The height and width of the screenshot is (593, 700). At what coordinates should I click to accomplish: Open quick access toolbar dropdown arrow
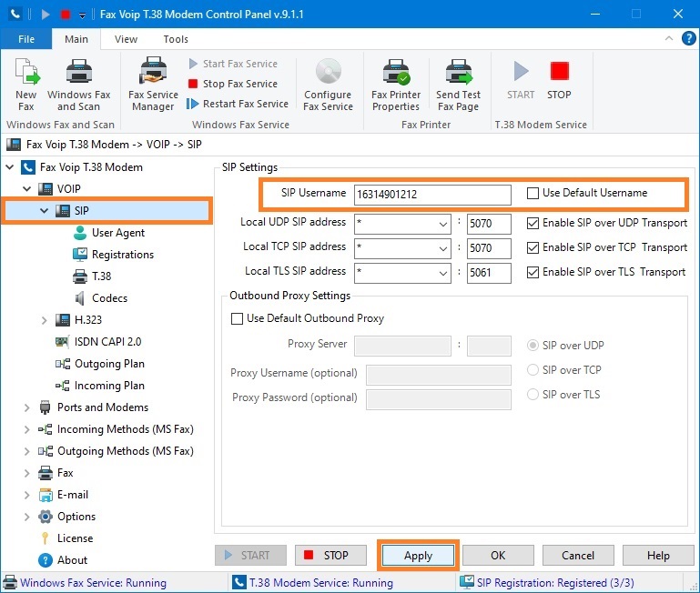[82, 15]
